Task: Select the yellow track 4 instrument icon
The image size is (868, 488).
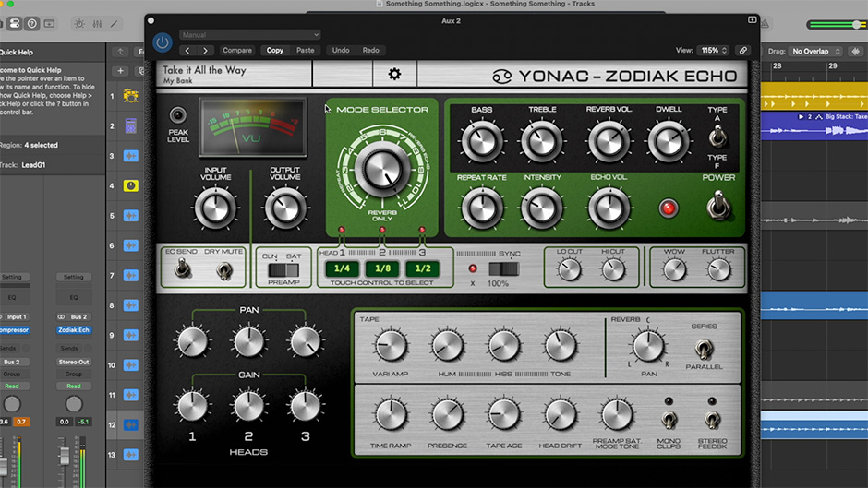Action: (130, 185)
